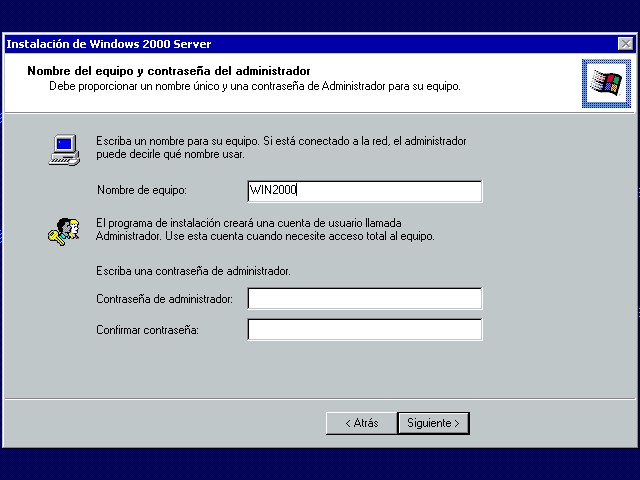Click the Windows flag logo icon
Image resolution: width=640 pixels, height=480 pixels.
coord(606,83)
